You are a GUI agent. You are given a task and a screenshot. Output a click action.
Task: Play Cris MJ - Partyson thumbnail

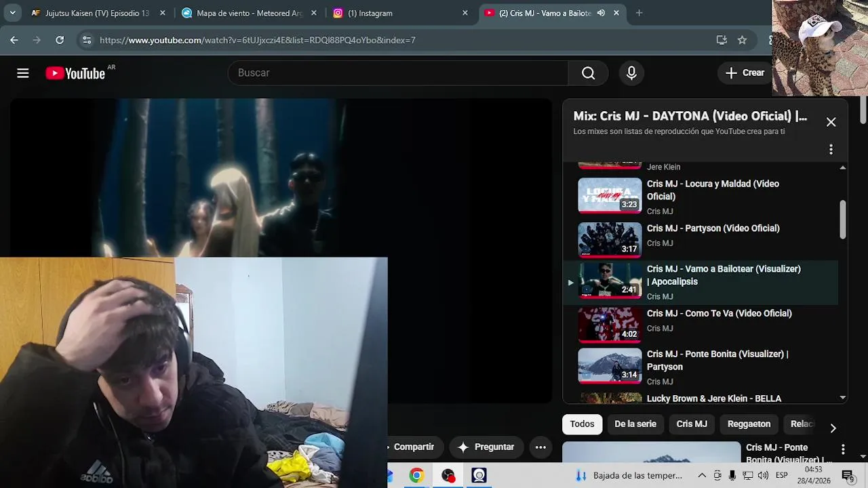pos(610,240)
